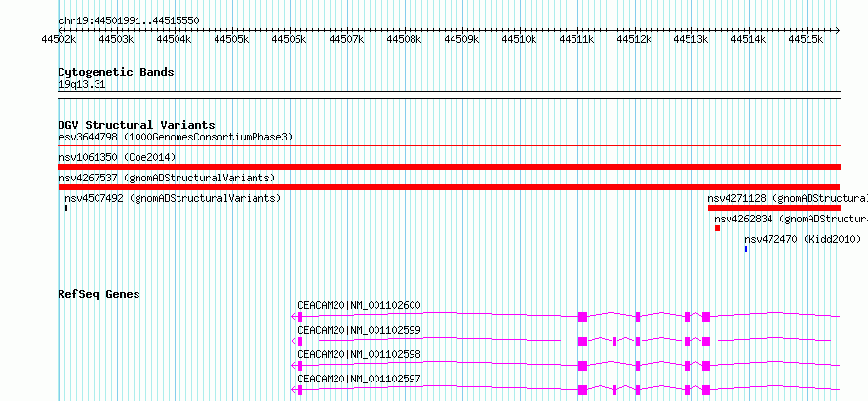Open the nsv4507492 gnomAD variant label
Viewport: 868px width, 401px height.
pyautogui.click(x=173, y=198)
